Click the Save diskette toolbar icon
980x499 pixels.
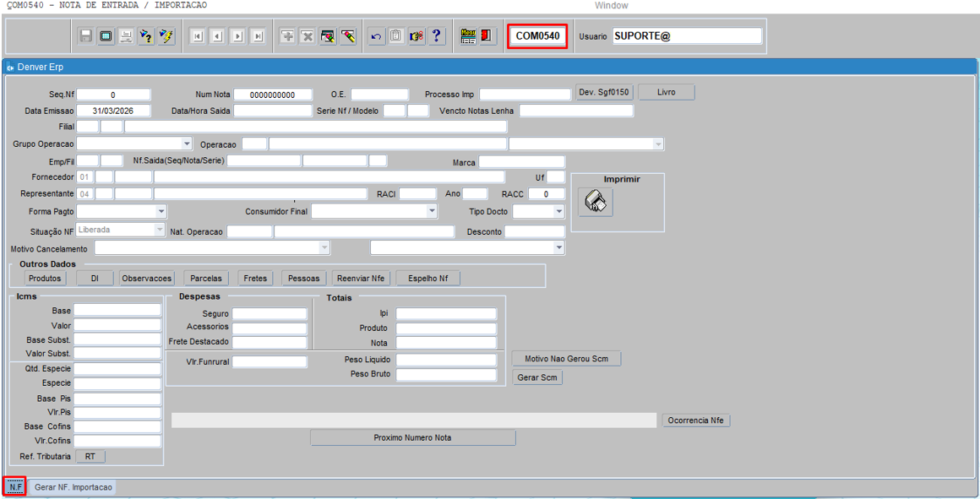tap(85, 36)
